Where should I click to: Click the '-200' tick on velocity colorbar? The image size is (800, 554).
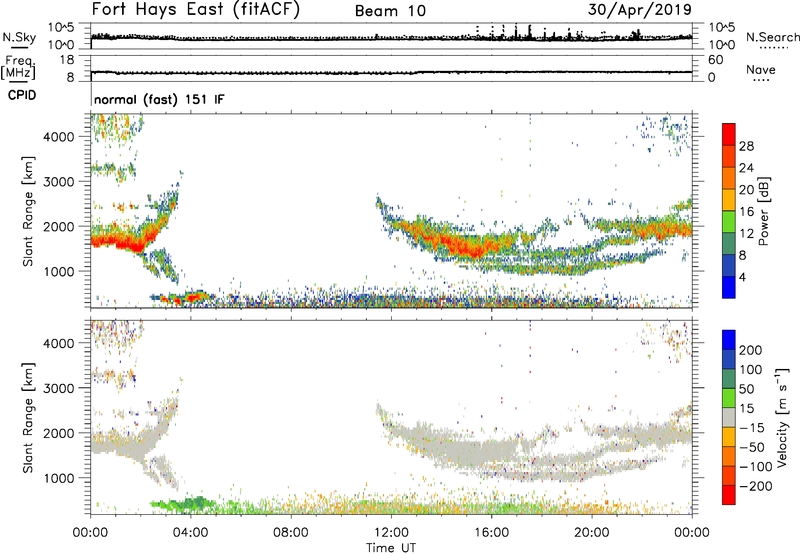pyautogui.click(x=756, y=486)
